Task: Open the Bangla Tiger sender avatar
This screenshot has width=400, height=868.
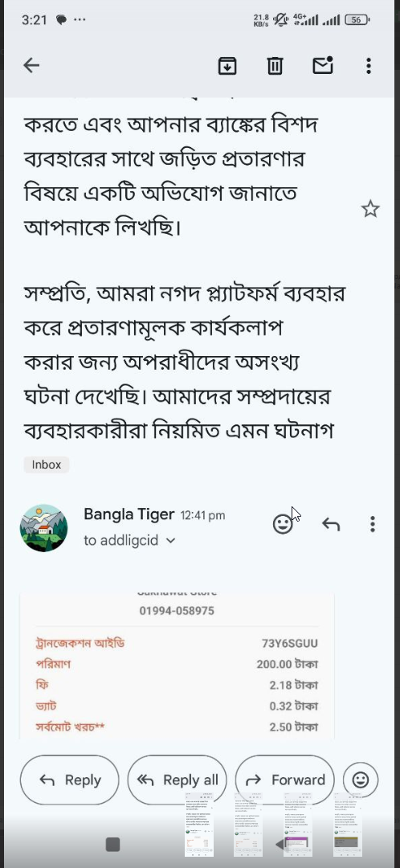Action: (43, 527)
